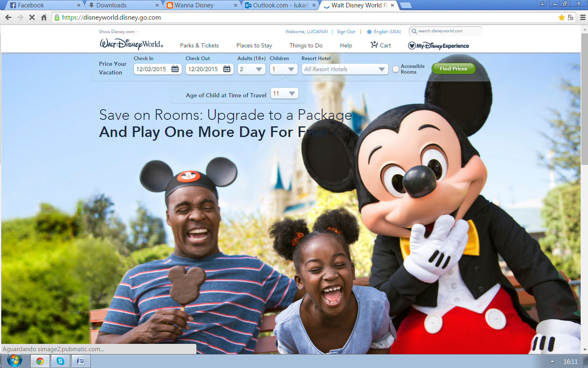Open the browser home page

44,18
